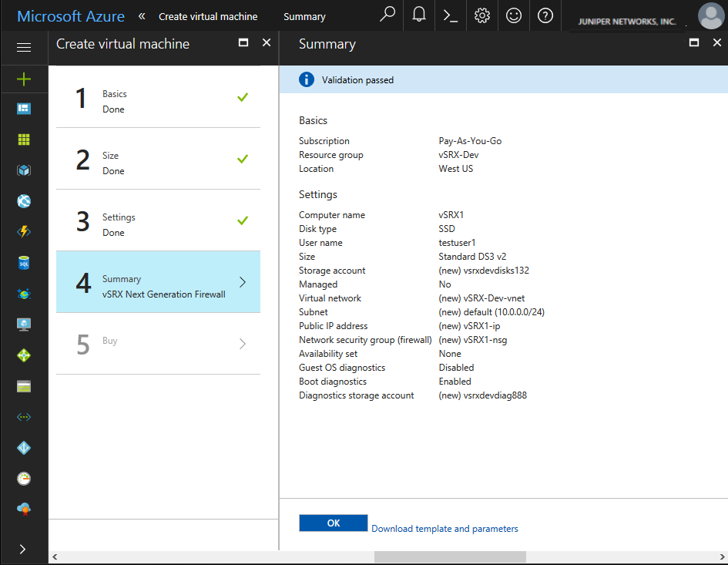
Task: Open the Dashboard icon in sidebar
Action: tap(24, 109)
